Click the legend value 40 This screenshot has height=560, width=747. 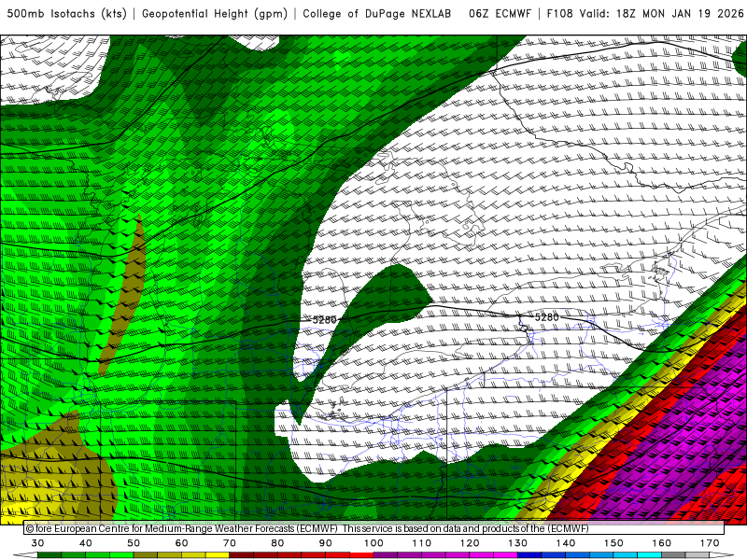click(x=85, y=543)
